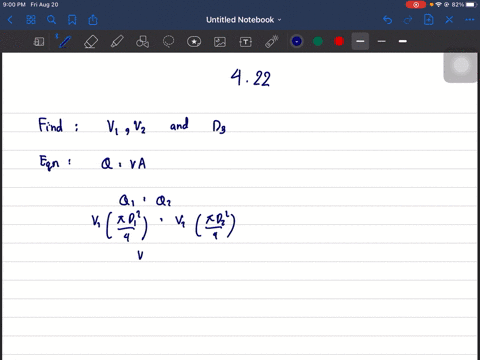Screen dimensions: 480x360
Task: Select the Shapes tool
Action: (x=142, y=42)
